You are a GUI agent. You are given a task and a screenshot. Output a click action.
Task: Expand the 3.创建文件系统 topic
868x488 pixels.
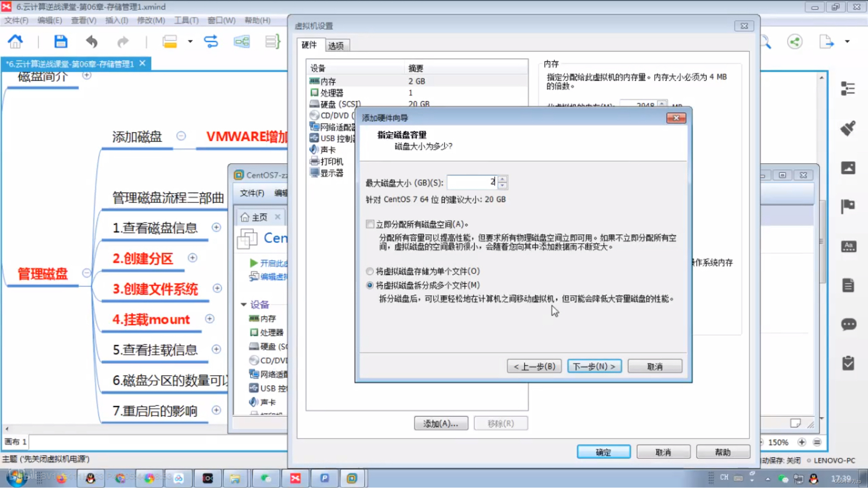(x=217, y=288)
